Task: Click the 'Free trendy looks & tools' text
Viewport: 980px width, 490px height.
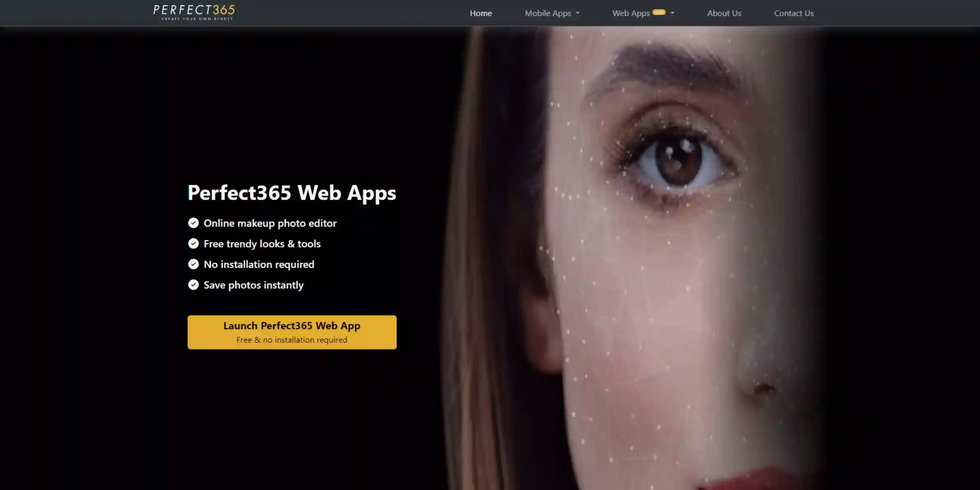Action: click(262, 244)
